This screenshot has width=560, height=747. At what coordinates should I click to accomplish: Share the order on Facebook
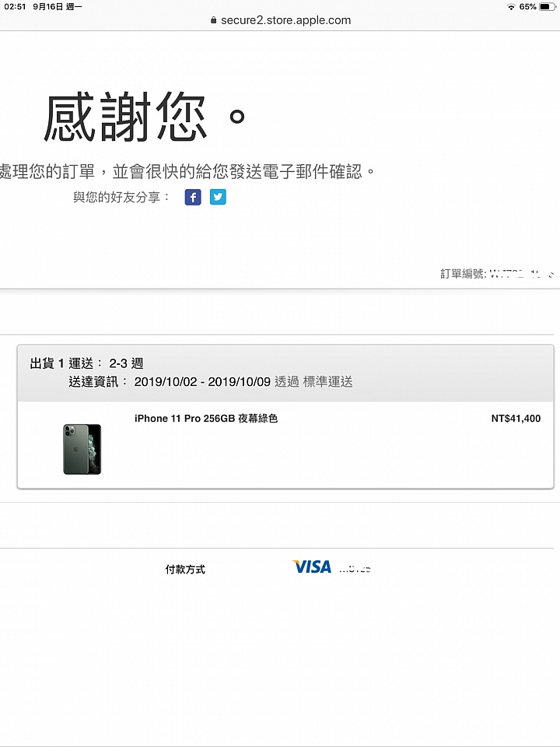[x=193, y=197]
